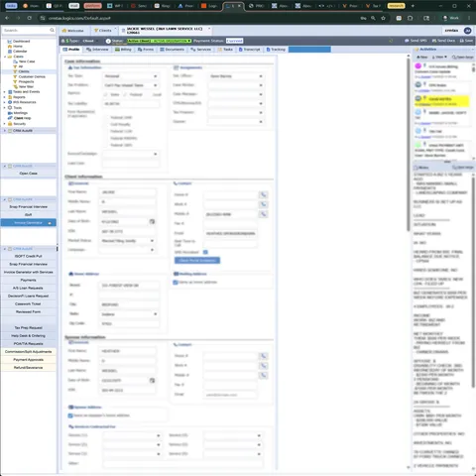
Task: Check the State agency checkbox
Action: click(x=105, y=94)
